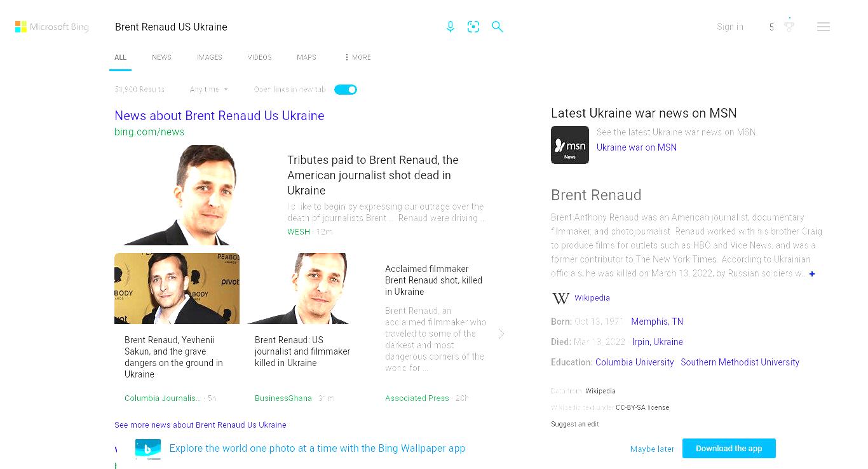Select the ALL results tab

click(121, 57)
